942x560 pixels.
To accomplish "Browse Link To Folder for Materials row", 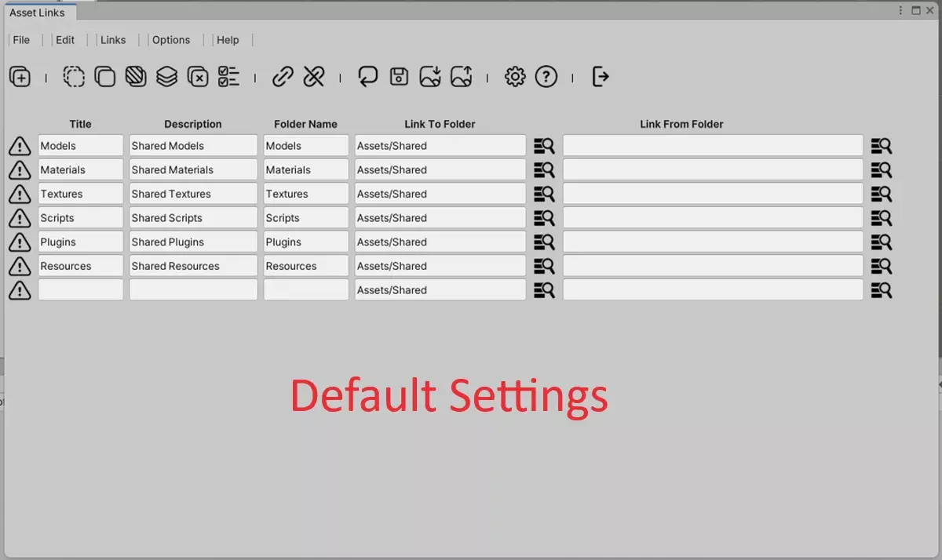I will pos(544,170).
